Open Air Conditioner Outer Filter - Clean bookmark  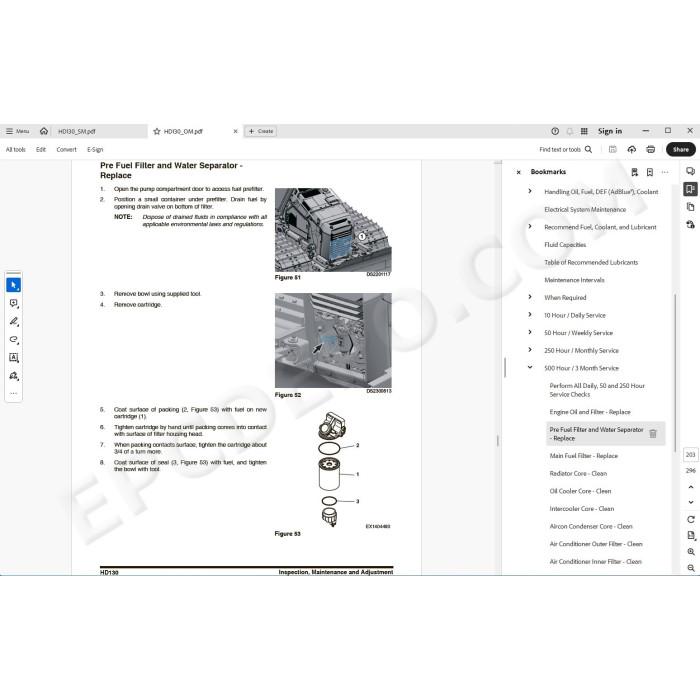coord(596,544)
